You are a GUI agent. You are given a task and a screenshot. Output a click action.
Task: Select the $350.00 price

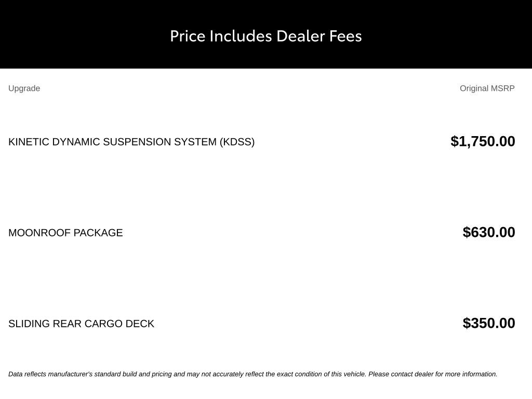(x=489, y=323)
